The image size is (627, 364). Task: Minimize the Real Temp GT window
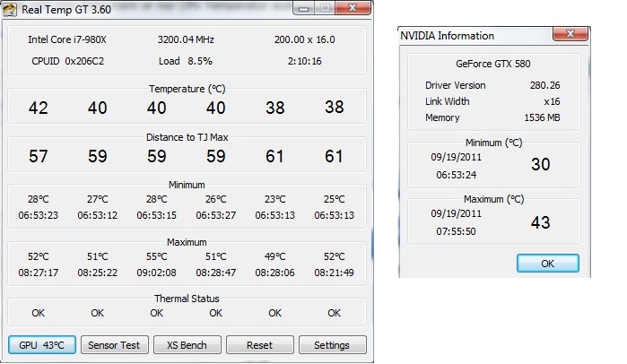coord(303,7)
